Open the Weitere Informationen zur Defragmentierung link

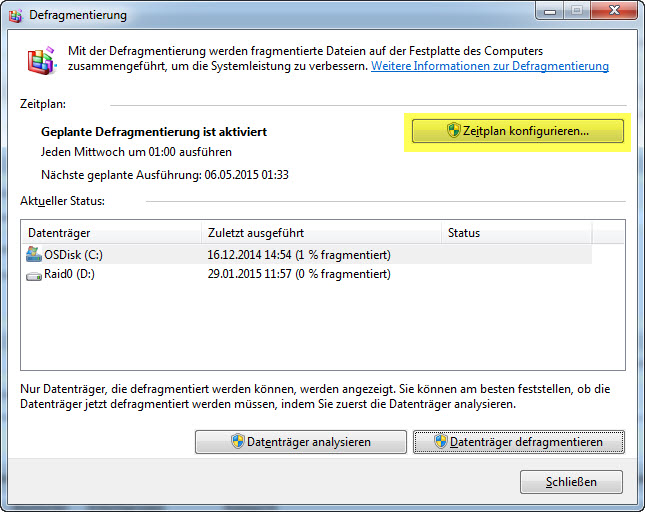pyautogui.click(x=489, y=66)
